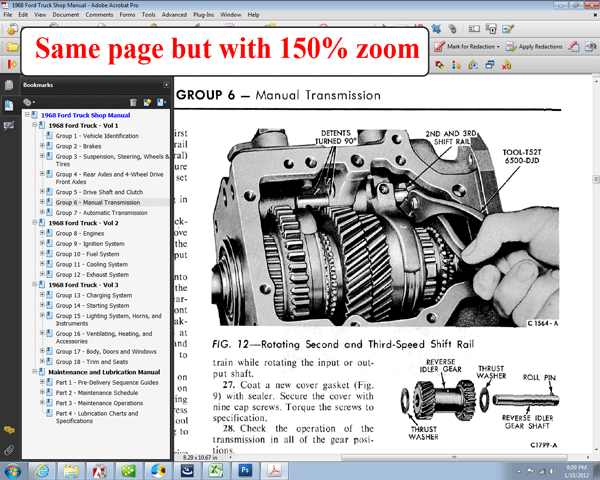This screenshot has width=600, height=480.
Task: Open the Signatures panel icon in sidebar
Action: point(8,126)
